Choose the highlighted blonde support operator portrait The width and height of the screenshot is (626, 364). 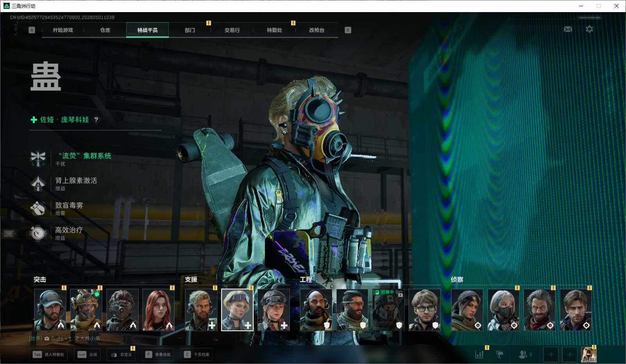237,310
